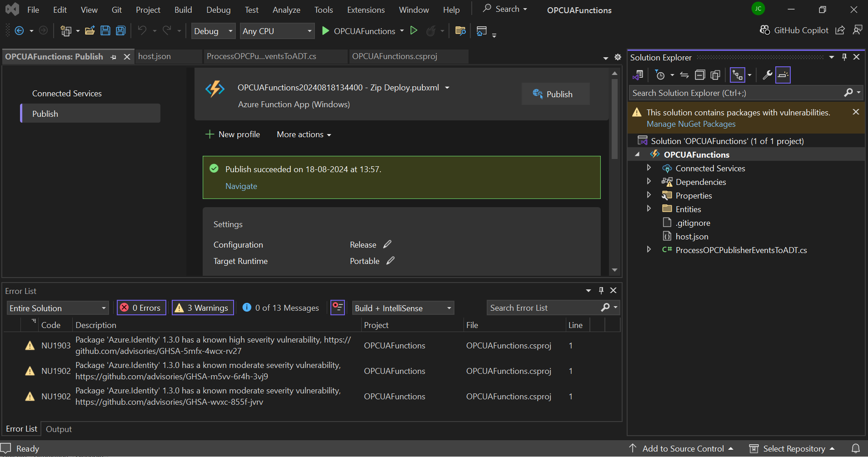Viewport: 868px width, 457px height.
Task: Switch views icon in Solution Explorer toolbar
Action: point(638,75)
